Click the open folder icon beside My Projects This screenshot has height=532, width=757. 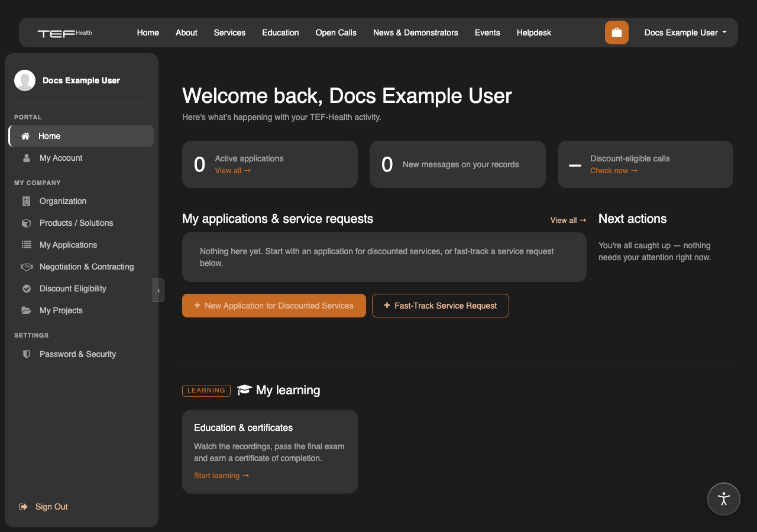point(26,310)
